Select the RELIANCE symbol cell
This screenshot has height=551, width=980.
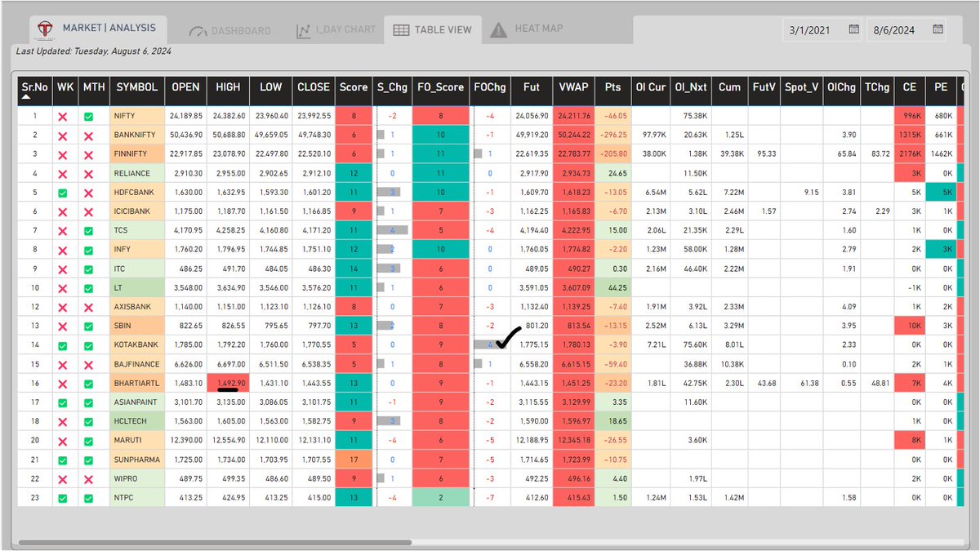(137, 173)
